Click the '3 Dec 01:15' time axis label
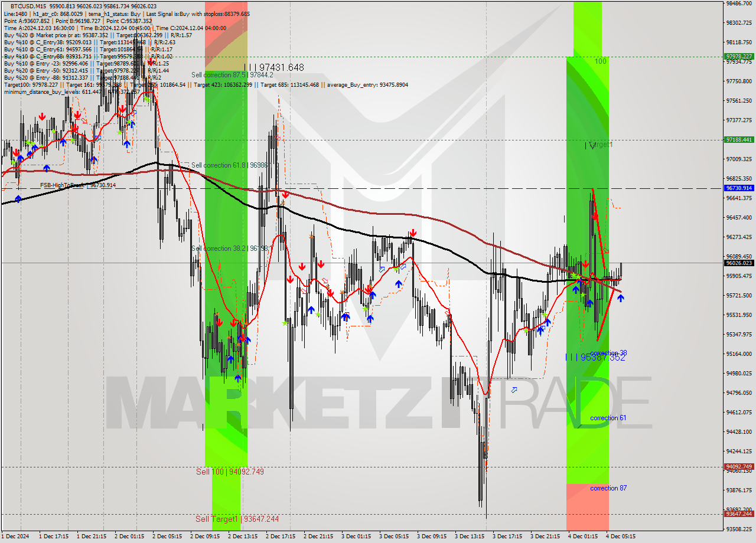The height and width of the screenshot is (543, 756). (356, 537)
